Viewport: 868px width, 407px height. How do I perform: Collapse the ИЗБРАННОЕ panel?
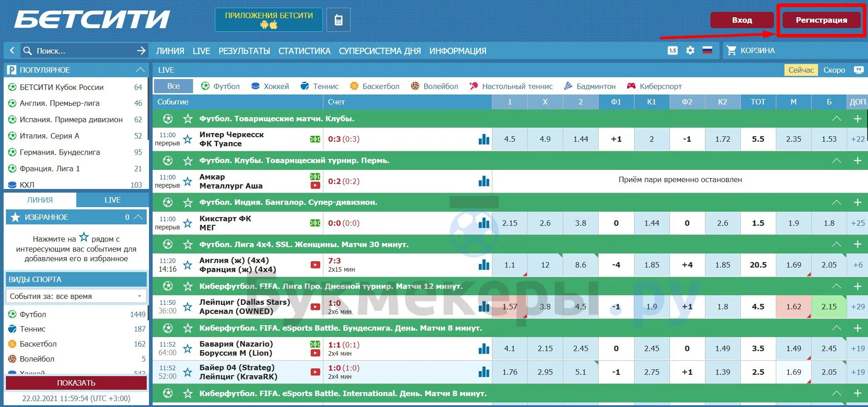pyautogui.click(x=139, y=217)
